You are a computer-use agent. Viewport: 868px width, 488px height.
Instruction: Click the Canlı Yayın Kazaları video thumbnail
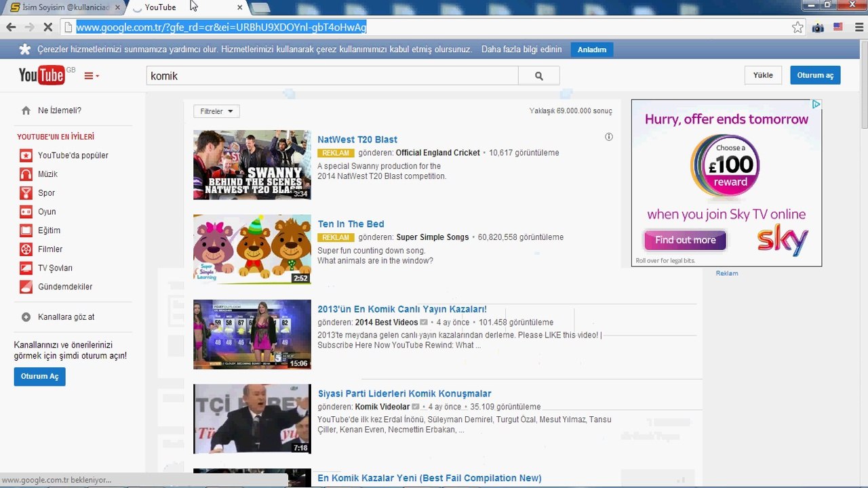coord(252,334)
